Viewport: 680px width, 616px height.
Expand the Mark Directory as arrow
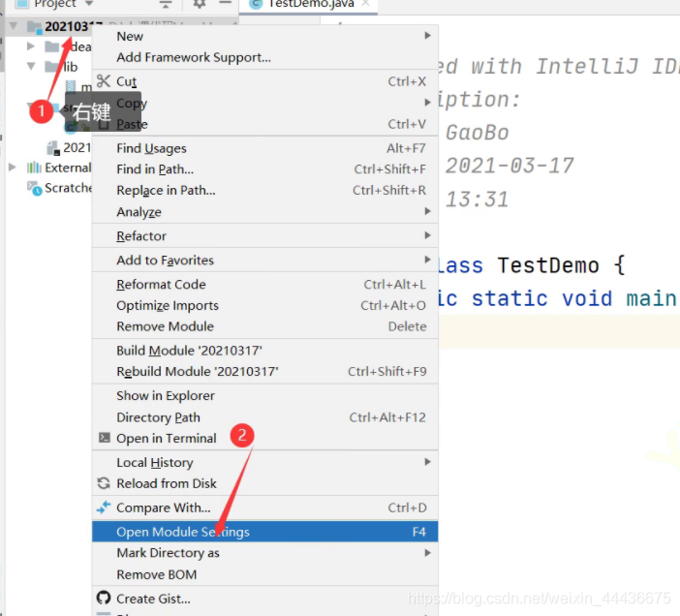point(427,553)
